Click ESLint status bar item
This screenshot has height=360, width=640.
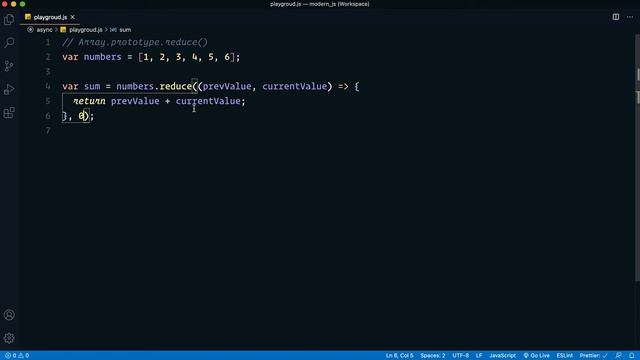[564, 356]
